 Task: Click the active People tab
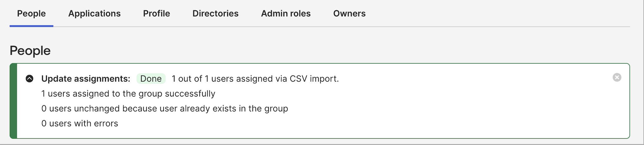[x=31, y=14]
